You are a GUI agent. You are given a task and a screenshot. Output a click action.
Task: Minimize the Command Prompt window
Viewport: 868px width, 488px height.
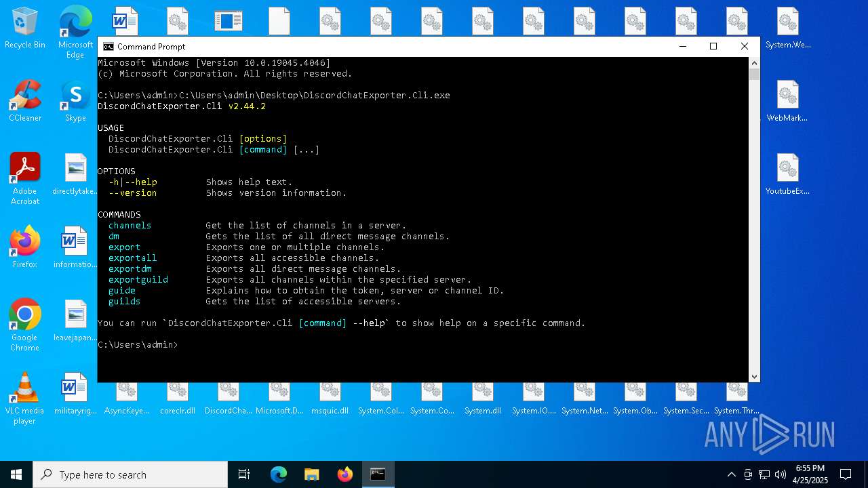click(682, 46)
